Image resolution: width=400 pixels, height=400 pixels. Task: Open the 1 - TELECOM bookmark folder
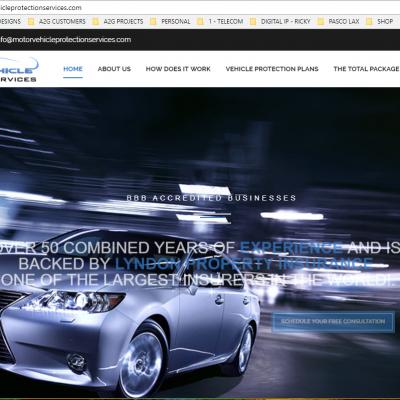click(x=226, y=22)
